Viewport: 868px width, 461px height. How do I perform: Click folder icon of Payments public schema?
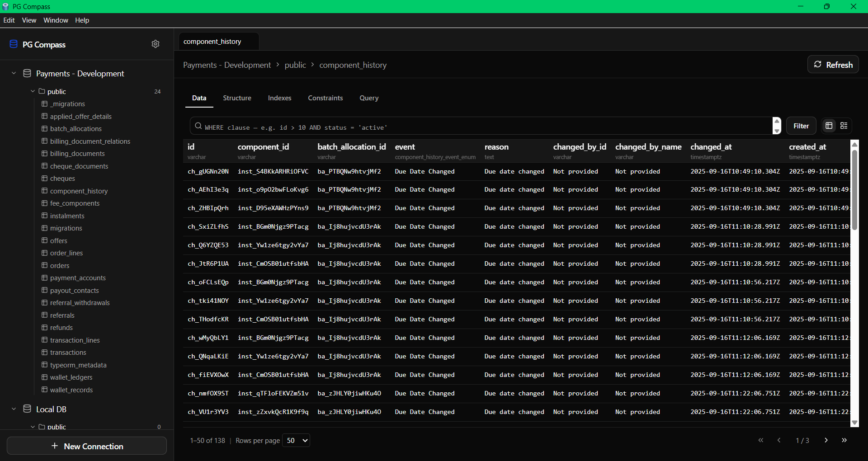42,91
